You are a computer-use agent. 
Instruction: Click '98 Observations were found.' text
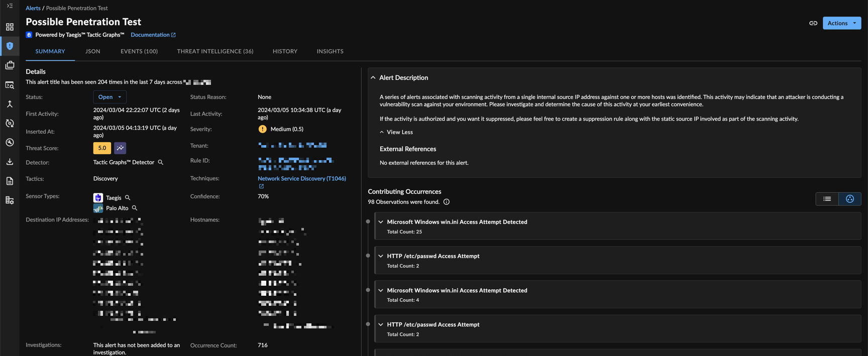403,202
